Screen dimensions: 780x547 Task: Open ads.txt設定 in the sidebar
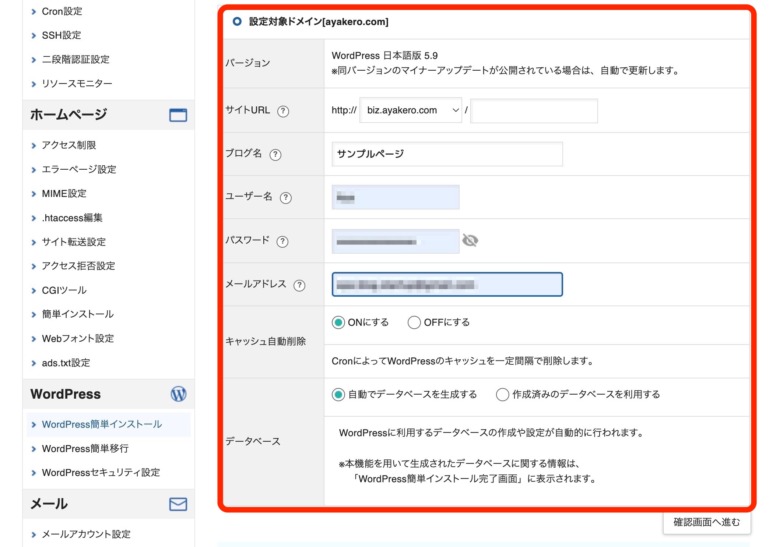66,363
